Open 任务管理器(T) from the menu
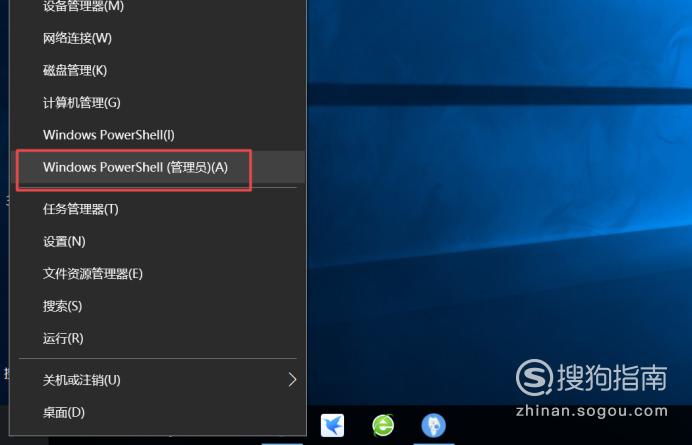The height and width of the screenshot is (445, 692). click(158, 209)
